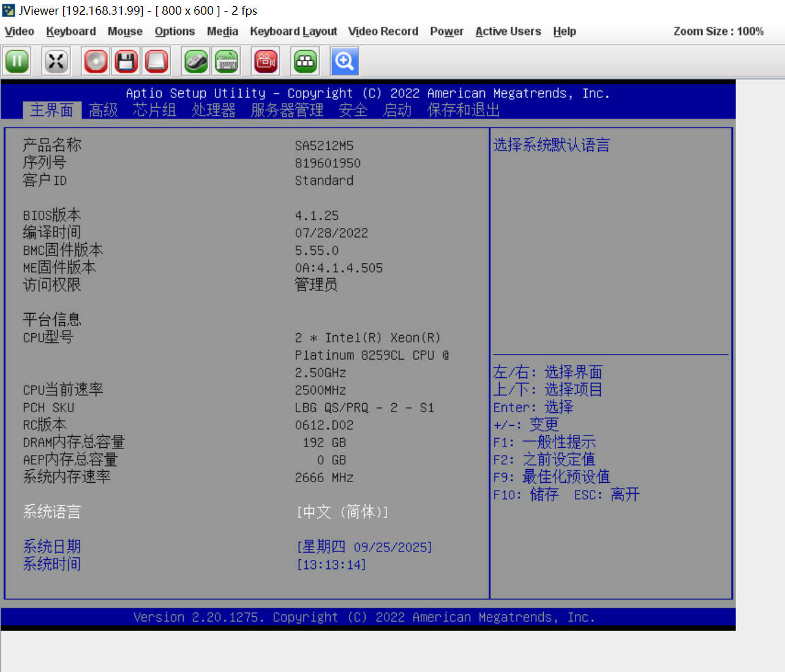Open the Power menu
The width and height of the screenshot is (785, 672).
coord(446,31)
